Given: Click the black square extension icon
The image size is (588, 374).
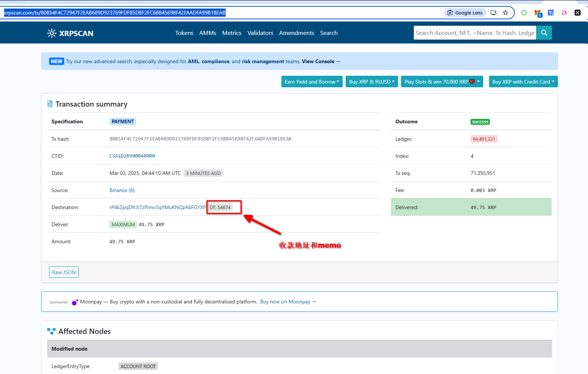Looking at the screenshot, I should click(x=577, y=13).
